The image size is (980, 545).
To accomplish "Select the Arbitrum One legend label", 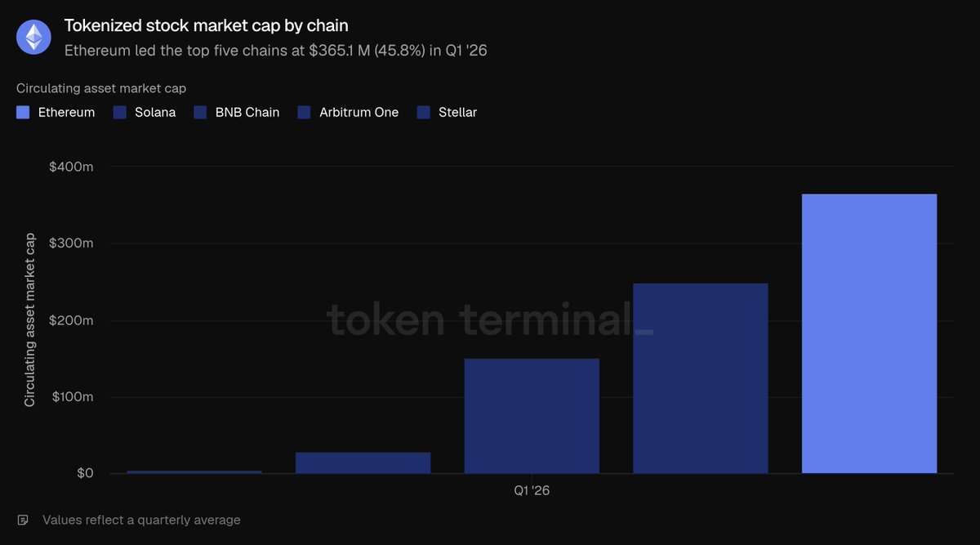I will [359, 113].
